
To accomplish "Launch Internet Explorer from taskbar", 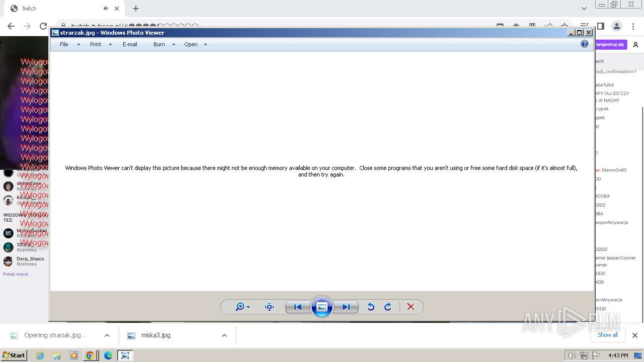I will tap(40, 355).
